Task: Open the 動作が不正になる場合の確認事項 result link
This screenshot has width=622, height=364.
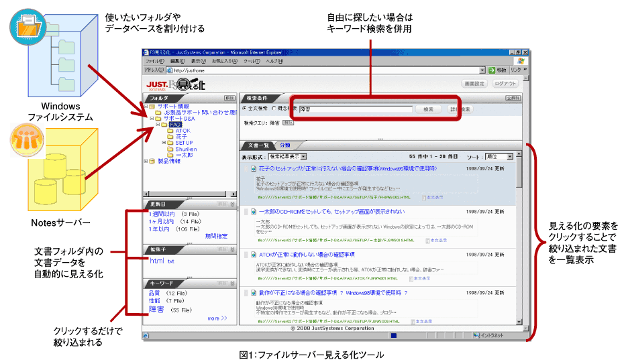Action: coord(333,293)
